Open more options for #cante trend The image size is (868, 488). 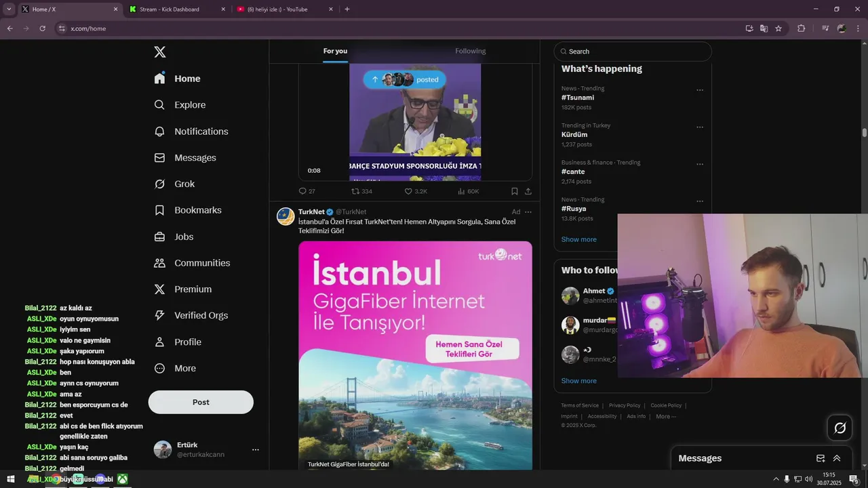(700, 165)
